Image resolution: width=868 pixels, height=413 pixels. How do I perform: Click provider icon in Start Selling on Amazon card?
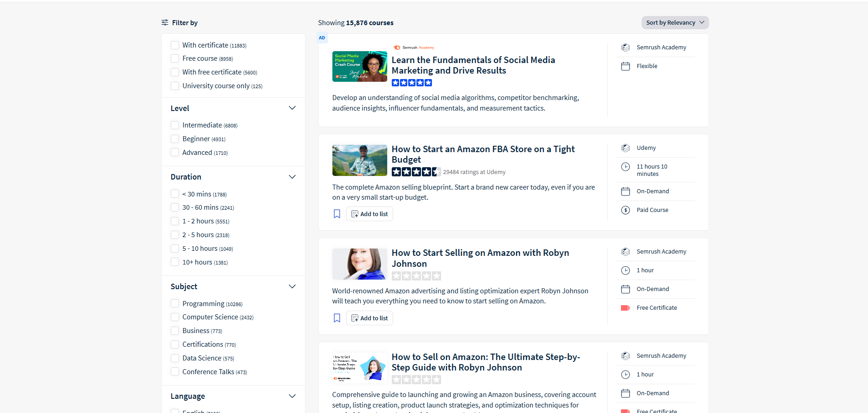(626, 252)
